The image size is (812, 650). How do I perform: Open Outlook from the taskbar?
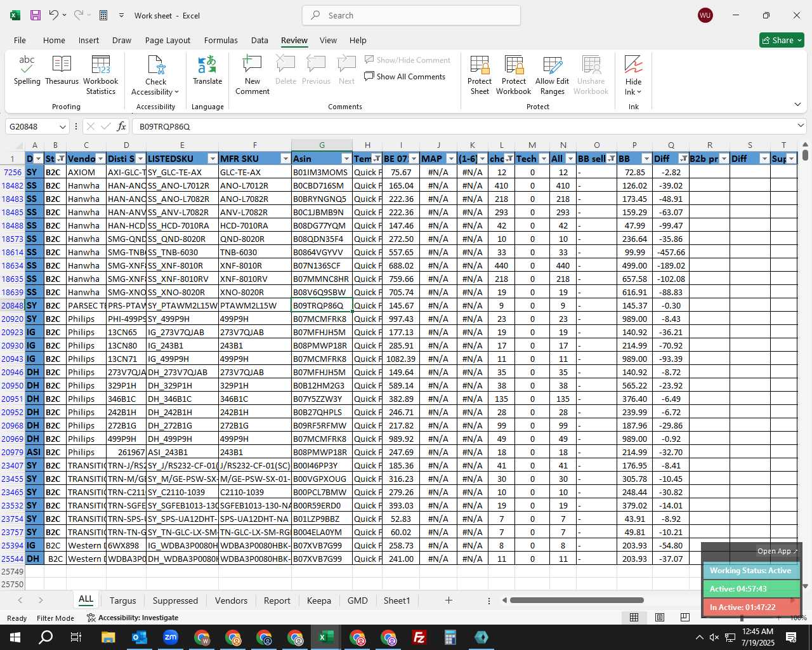[140, 637]
